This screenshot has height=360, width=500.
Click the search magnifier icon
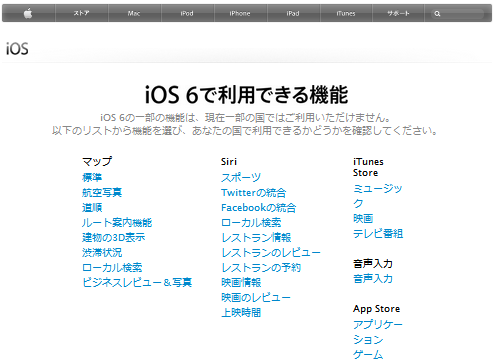(x=437, y=14)
